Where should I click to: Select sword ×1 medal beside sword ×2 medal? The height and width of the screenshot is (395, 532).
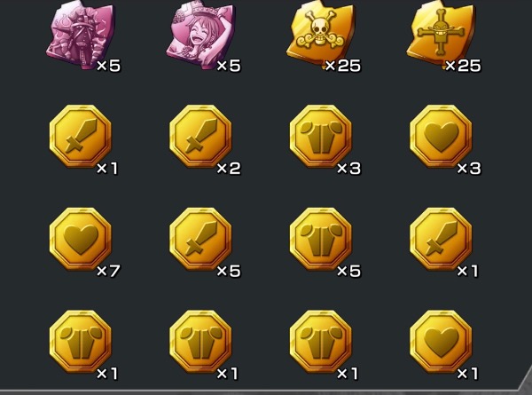tap(81, 136)
